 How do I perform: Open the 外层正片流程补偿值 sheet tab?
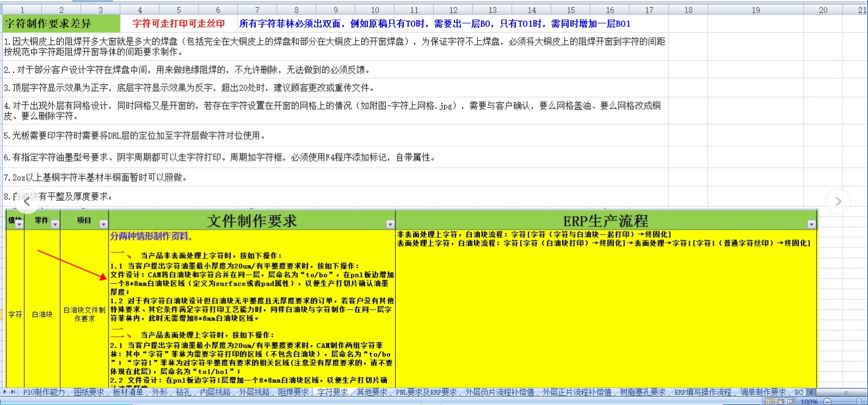[x=577, y=392]
